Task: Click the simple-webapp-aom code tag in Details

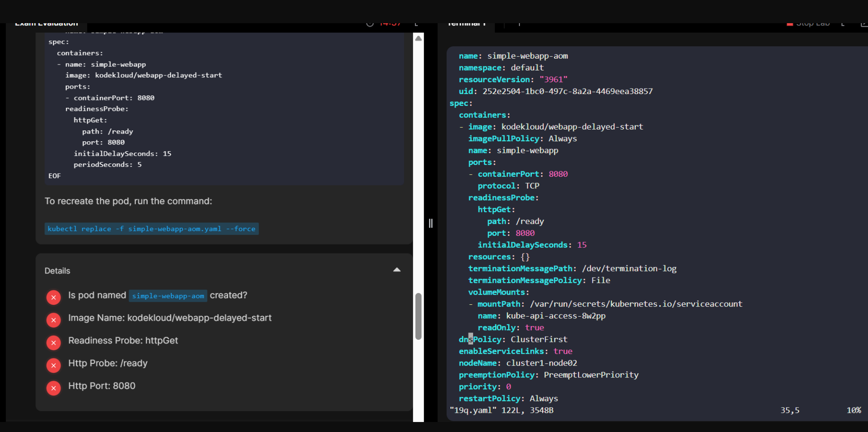Action: tap(168, 296)
